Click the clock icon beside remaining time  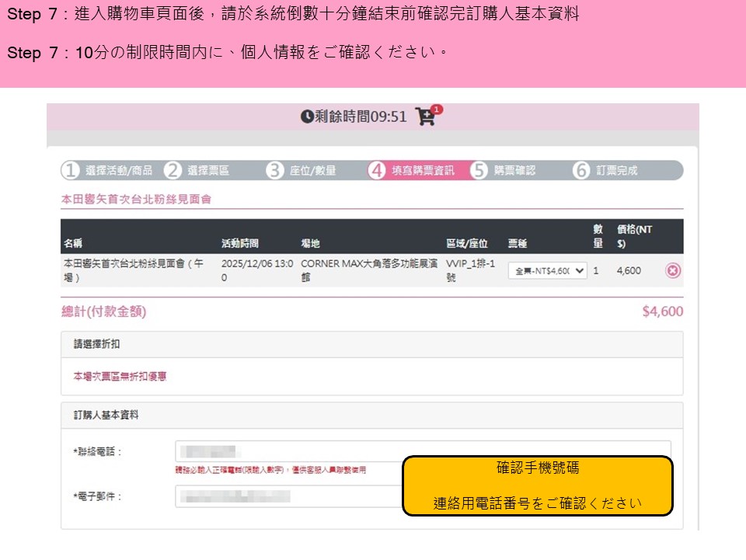308,117
